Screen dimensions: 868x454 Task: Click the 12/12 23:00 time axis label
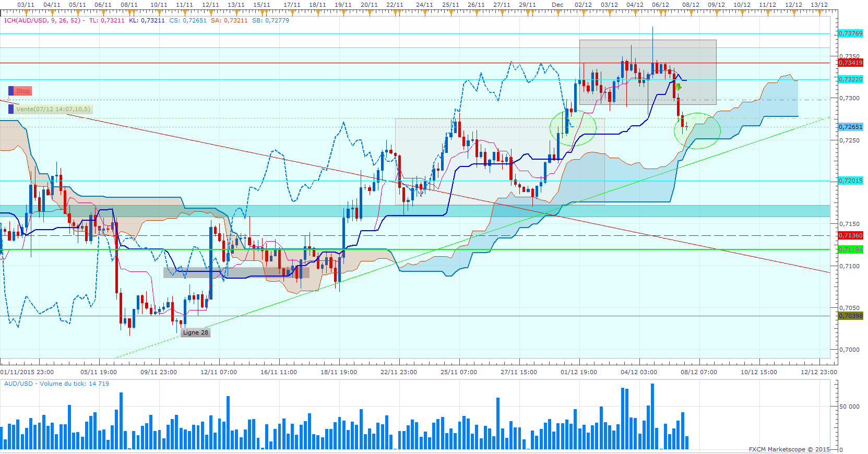tap(819, 372)
